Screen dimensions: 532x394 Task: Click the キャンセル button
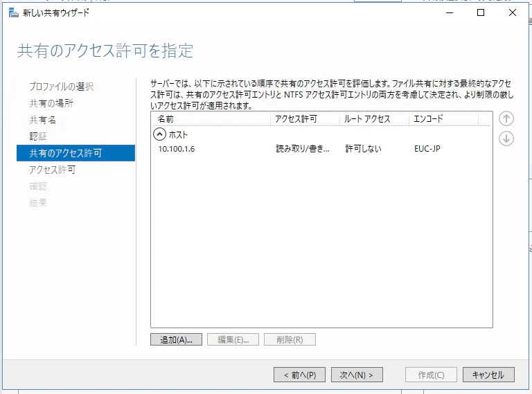click(488, 375)
